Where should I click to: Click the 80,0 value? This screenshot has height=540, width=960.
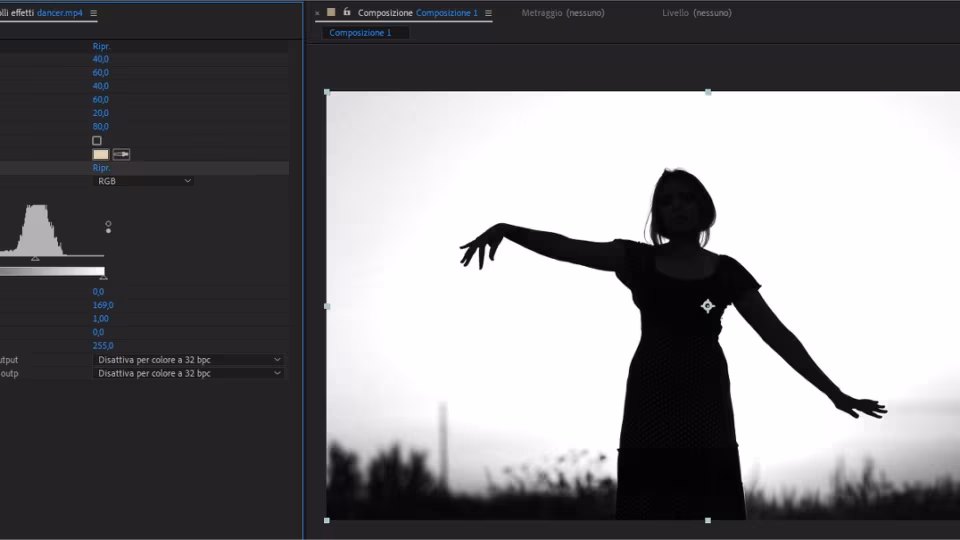tap(100, 127)
